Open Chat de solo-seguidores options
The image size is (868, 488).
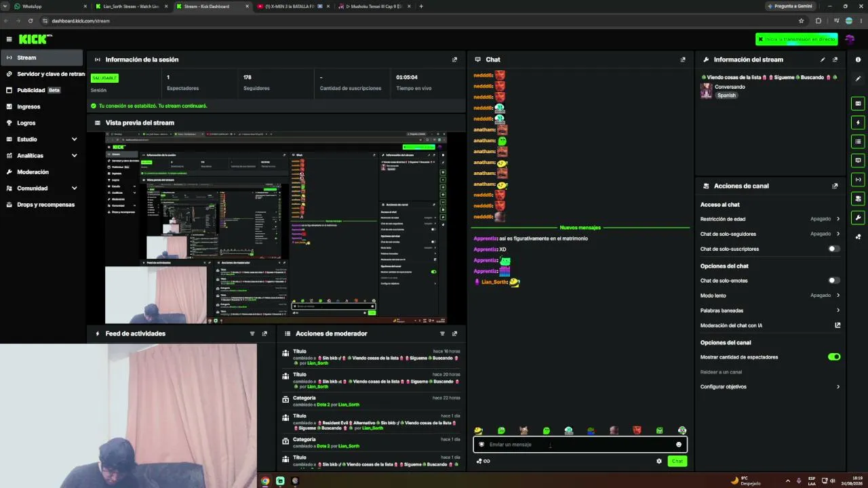(x=770, y=234)
